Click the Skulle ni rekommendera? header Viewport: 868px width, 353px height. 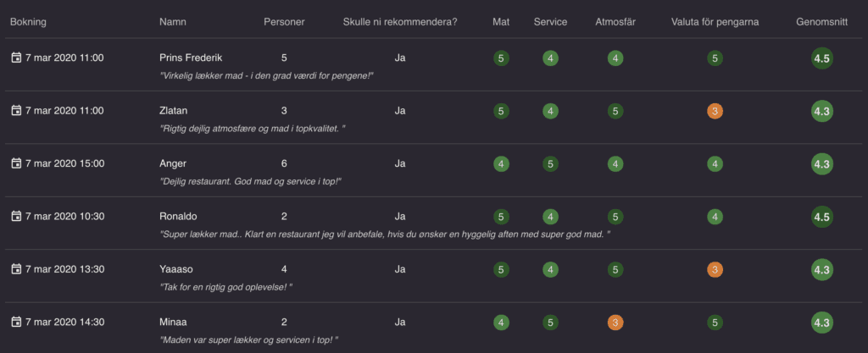400,22
